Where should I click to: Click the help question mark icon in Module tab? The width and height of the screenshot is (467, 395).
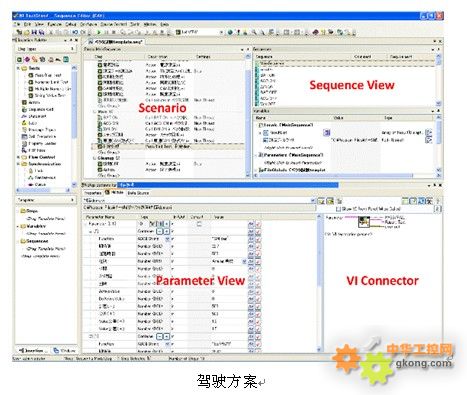438,201
